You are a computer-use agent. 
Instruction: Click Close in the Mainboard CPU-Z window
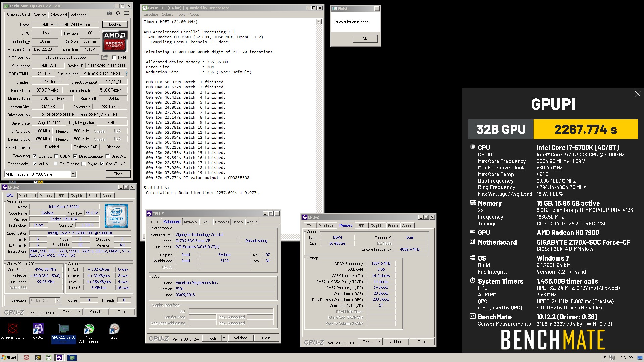[x=266, y=338]
